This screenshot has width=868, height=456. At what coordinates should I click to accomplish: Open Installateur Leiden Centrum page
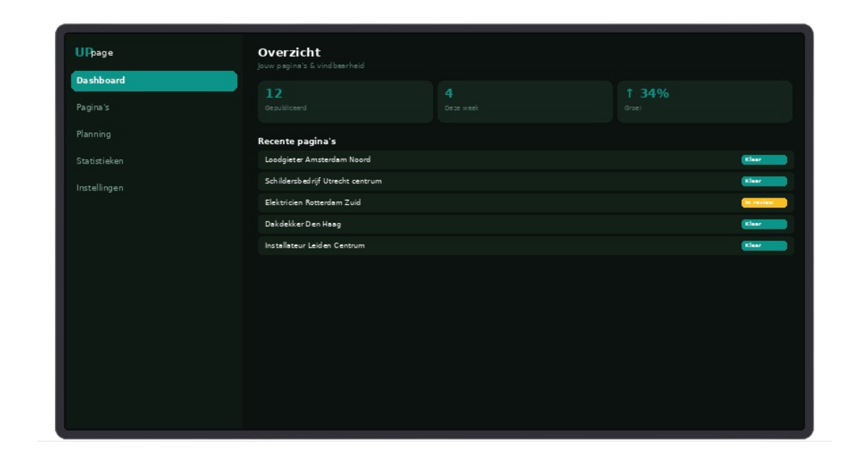pyautogui.click(x=315, y=245)
